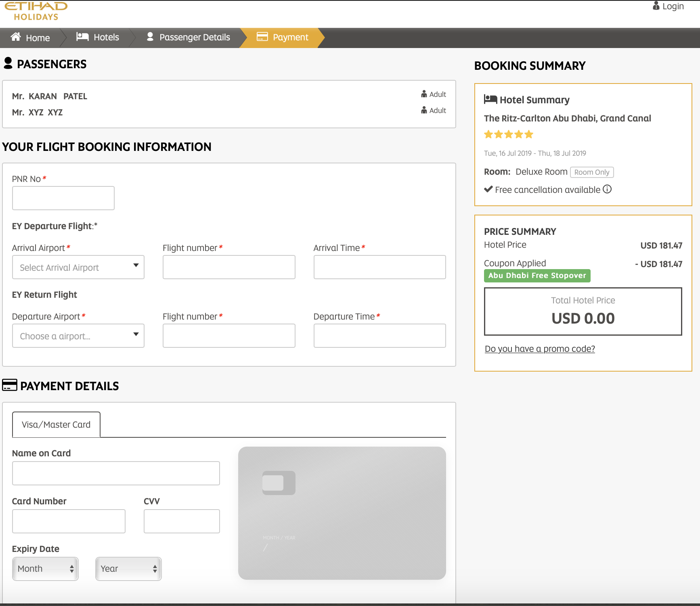Image resolution: width=700 pixels, height=606 pixels.
Task: Expand the Choose a airport dropdown
Action: (x=78, y=336)
